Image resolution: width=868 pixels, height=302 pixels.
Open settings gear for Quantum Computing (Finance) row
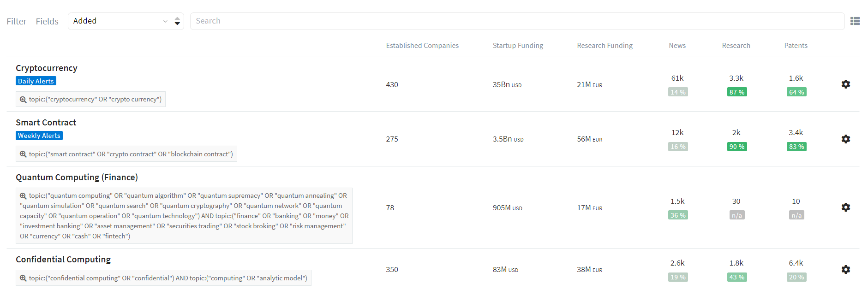point(845,207)
